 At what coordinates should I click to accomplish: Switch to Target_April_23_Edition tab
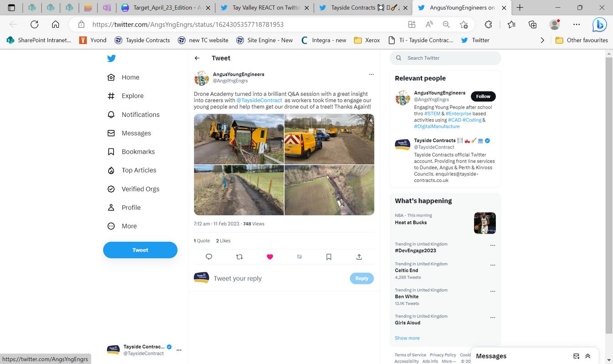coord(166,8)
